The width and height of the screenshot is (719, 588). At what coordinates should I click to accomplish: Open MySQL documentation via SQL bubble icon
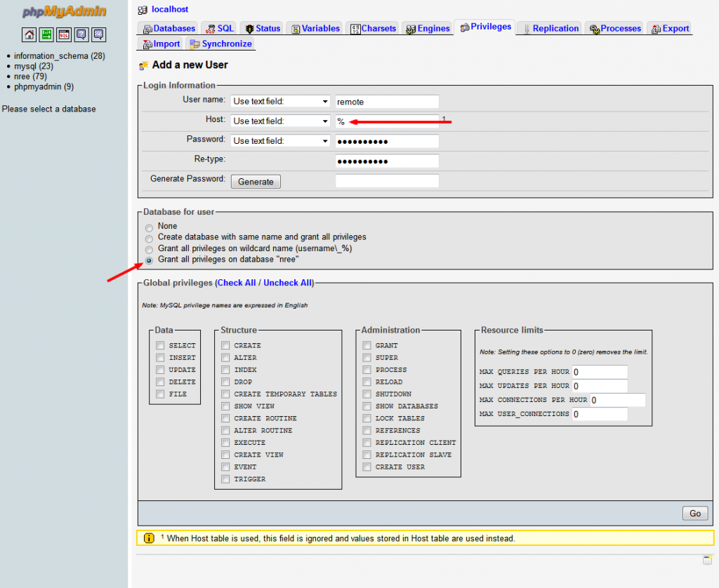tap(99, 34)
